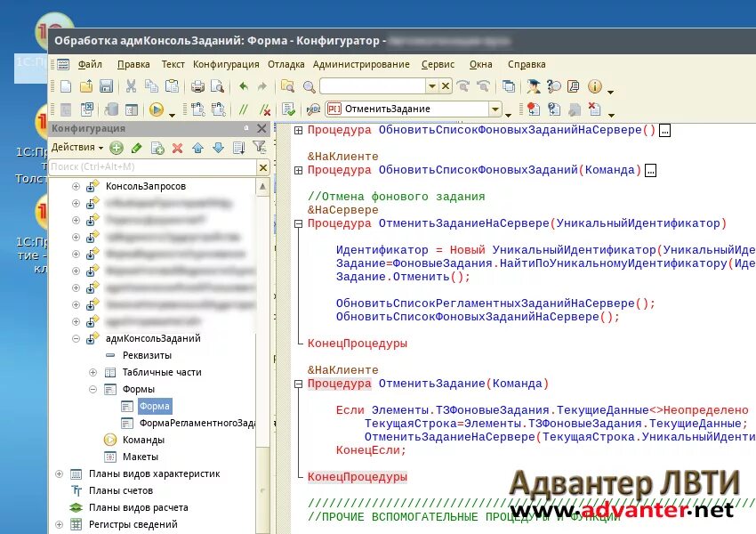
Task: Clear the toolbar search field X button
Action: (446, 86)
